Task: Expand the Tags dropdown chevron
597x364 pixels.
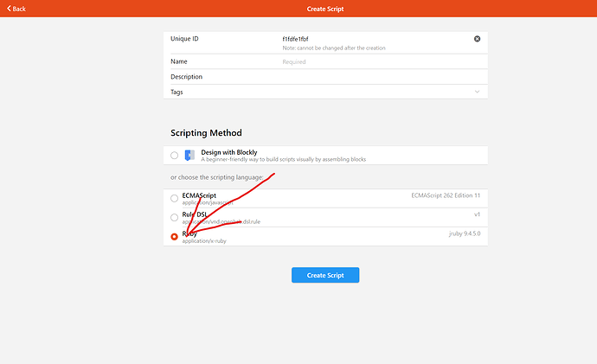Action: (477, 92)
